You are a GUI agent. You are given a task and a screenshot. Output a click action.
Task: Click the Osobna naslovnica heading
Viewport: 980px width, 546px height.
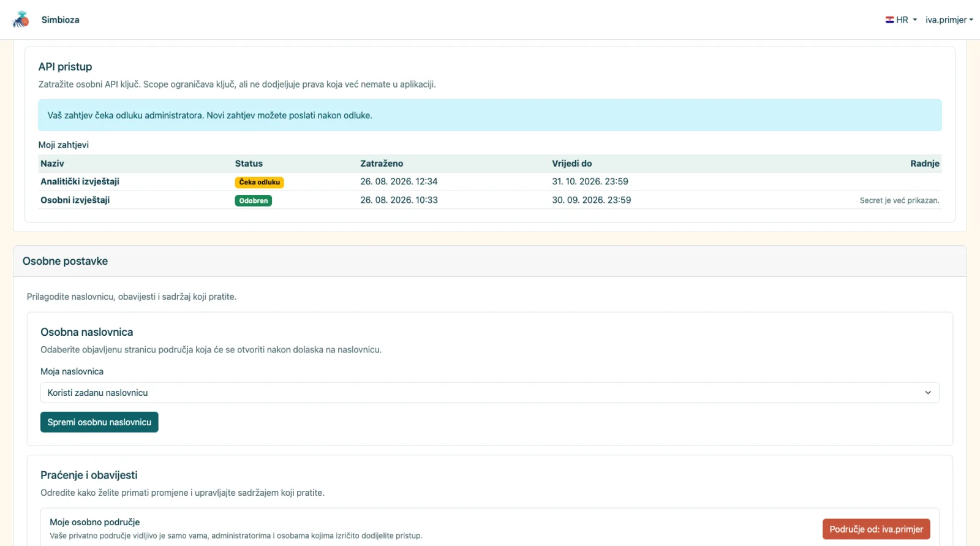[x=86, y=332]
